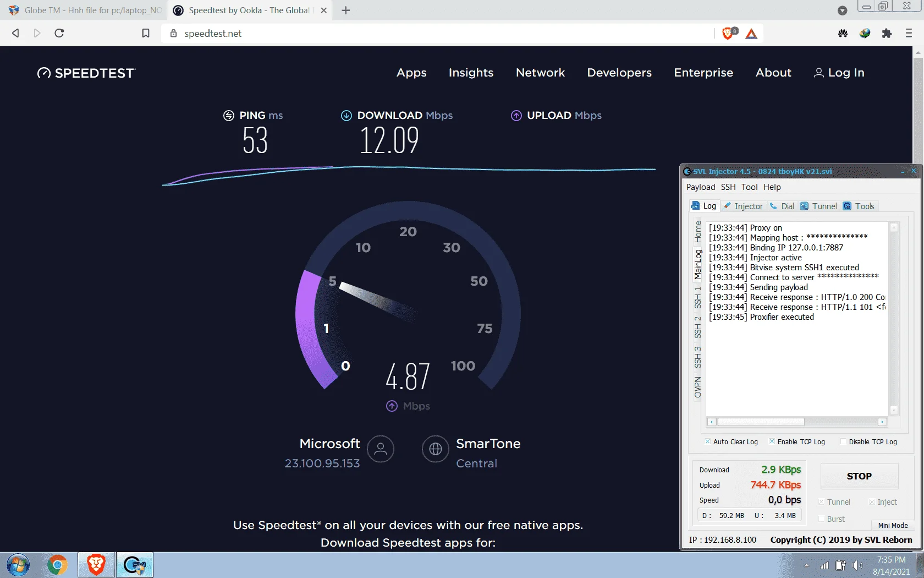
Task: Switch to the Dial tab
Action: pos(782,206)
